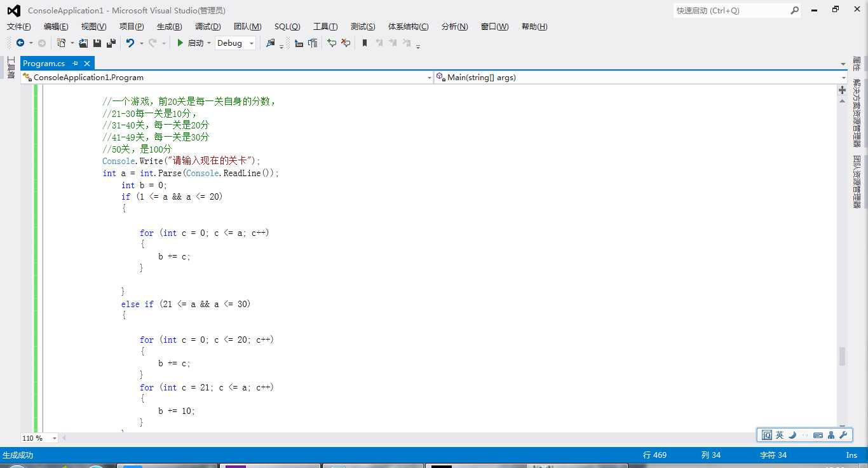868x468 pixels.
Task: Comment out the selected lines icon
Action: click(x=332, y=43)
